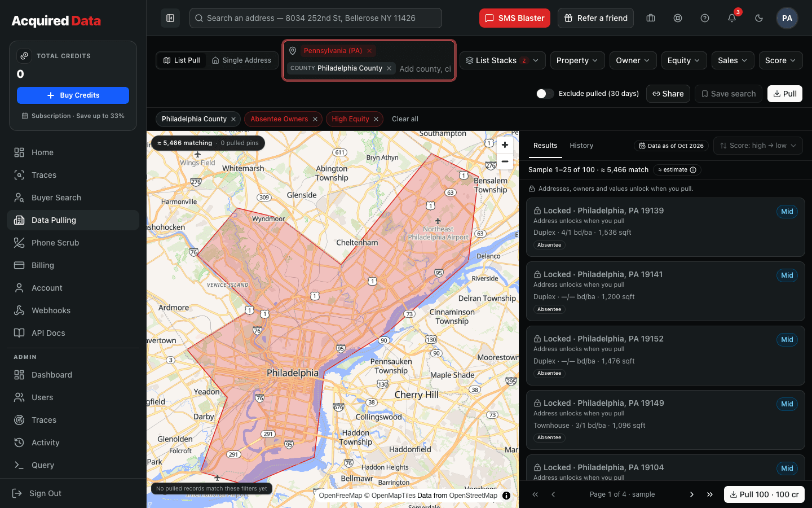Open the Equity filter dropdown
The image size is (812, 508).
tap(684, 60)
